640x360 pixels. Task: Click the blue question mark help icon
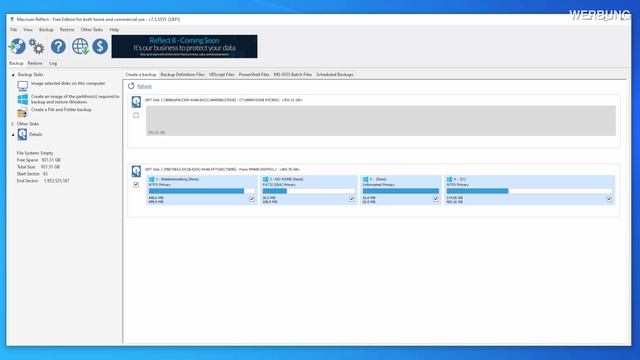pyautogui.click(x=58, y=46)
